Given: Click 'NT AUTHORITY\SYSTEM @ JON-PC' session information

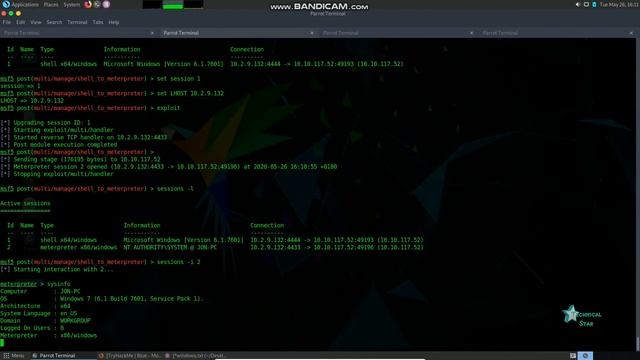Looking at the screenshot, I should point(170,247).
